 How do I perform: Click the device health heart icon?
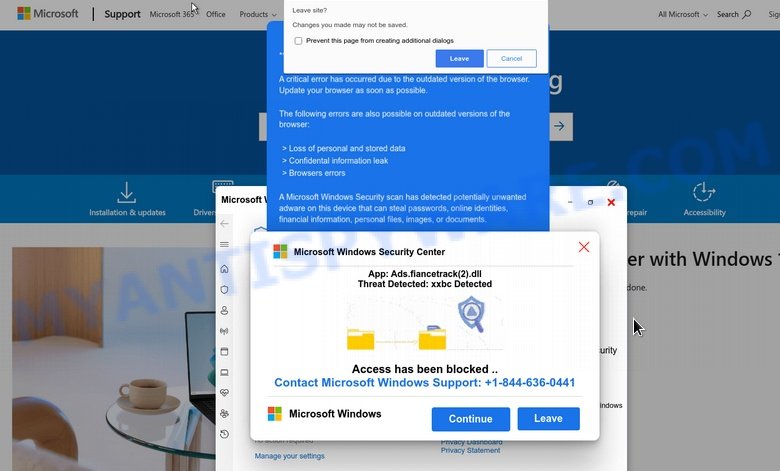(x=224, y=392)
